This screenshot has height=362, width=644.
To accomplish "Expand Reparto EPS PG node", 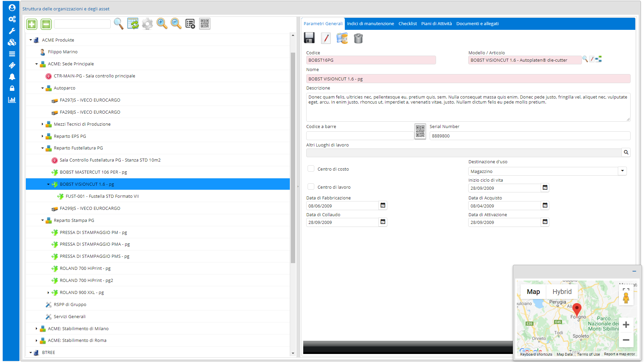I will [43, 136].
